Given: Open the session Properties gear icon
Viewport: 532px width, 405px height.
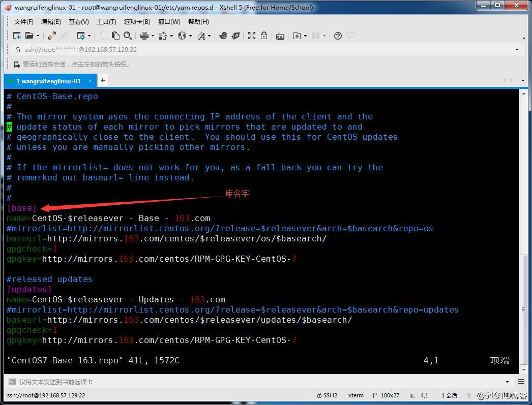Looking at the screenshot, I should [81, 36].
